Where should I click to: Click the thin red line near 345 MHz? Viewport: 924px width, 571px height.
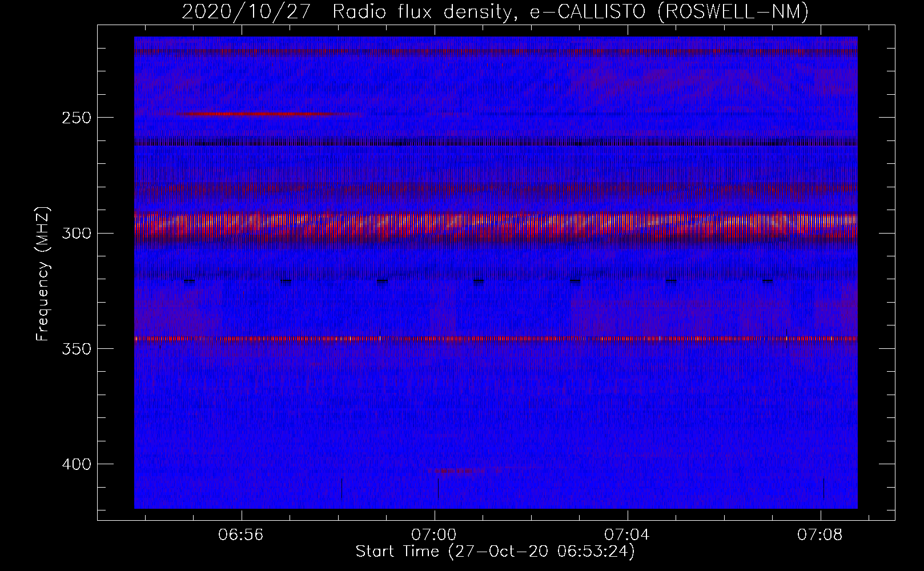point(496,339)
